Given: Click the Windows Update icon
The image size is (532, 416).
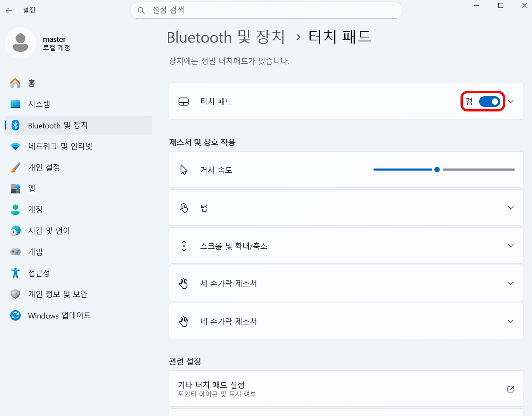Looking at the screenshot, I should pyautogui.click(x=15, y=315).
